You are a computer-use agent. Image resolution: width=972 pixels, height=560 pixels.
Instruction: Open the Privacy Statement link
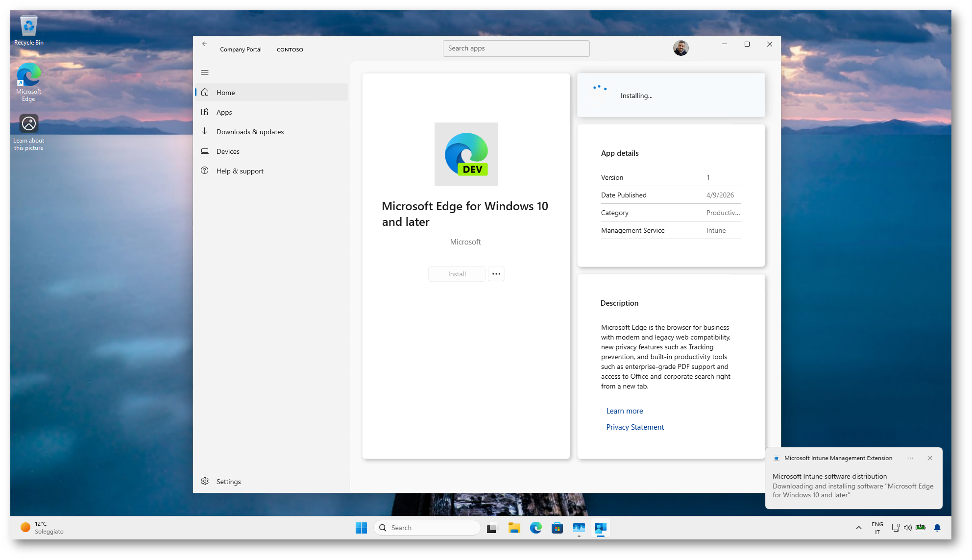pyautogui.click(x=634, y=427)
